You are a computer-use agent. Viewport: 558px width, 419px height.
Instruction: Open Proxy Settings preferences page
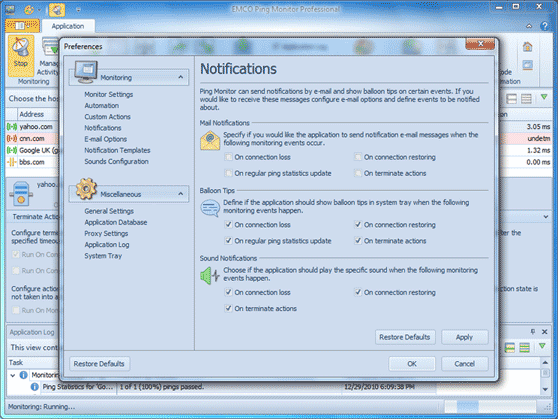(x=106, y=234)
